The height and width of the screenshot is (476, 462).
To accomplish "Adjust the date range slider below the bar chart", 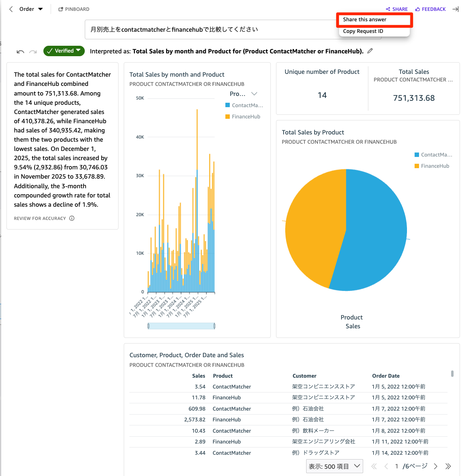I will point(181,325).
